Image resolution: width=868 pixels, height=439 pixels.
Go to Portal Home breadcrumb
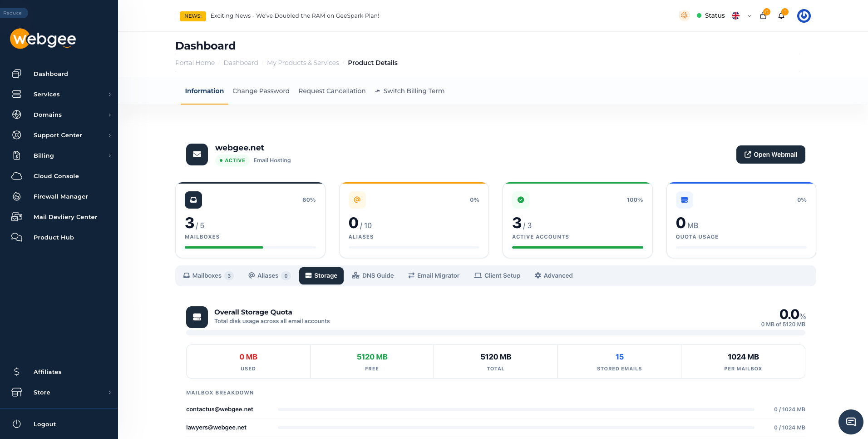point(195,63)
